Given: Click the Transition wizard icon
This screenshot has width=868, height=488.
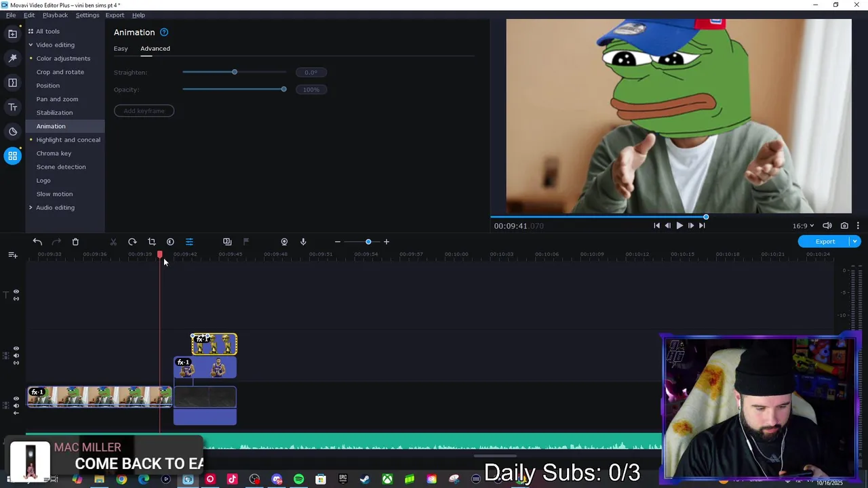Looking at the screenshot, I should click(x=227, y=242).
